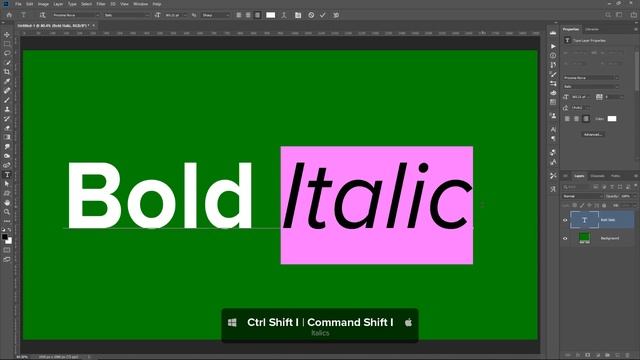Hide the Background layer
The height and width of the screenshot is (360, 640).
pyautogui.click(x=565, y=238)
